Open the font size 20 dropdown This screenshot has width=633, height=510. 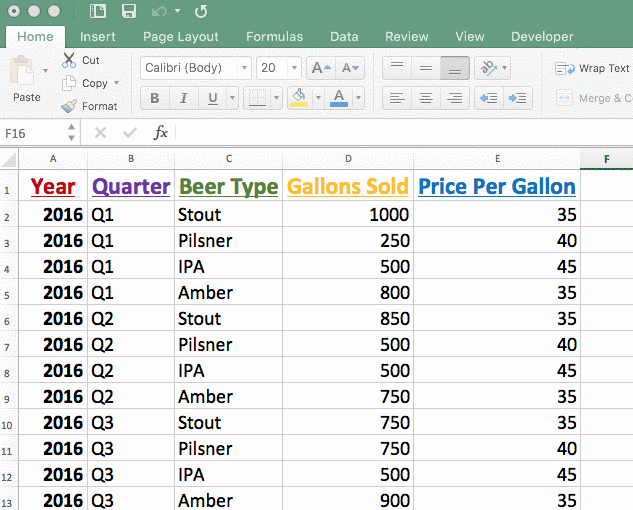coord(294,68)
